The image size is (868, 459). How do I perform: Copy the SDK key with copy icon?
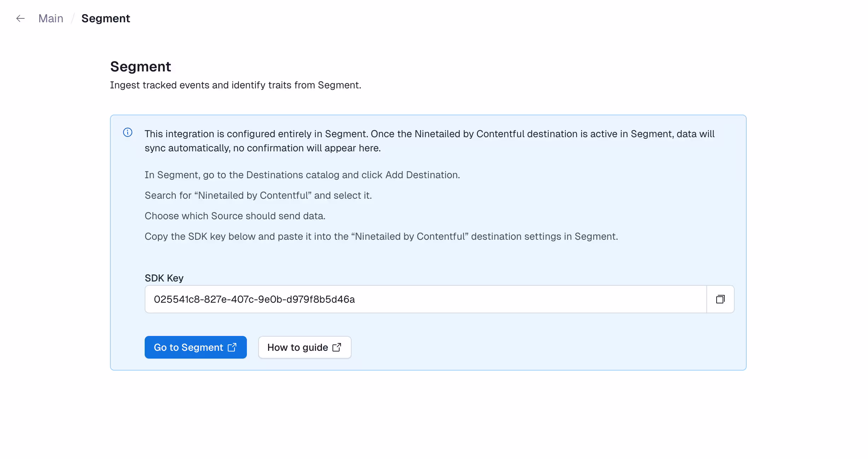coord(721,299)
